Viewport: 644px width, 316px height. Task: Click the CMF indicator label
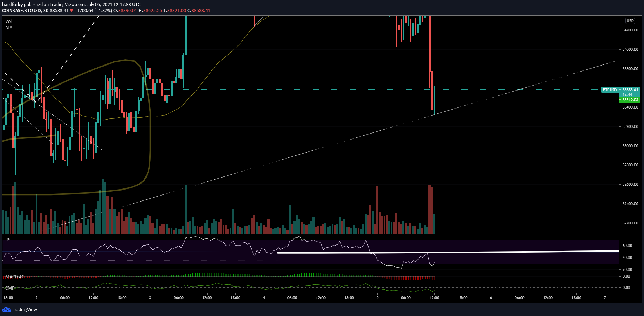pos(10,288)
